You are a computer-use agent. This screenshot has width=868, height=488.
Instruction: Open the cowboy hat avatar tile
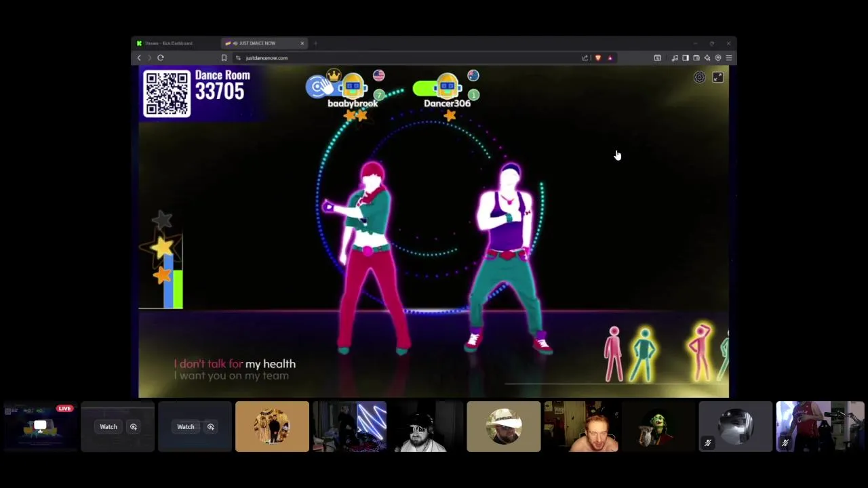(x=504, y=426)
